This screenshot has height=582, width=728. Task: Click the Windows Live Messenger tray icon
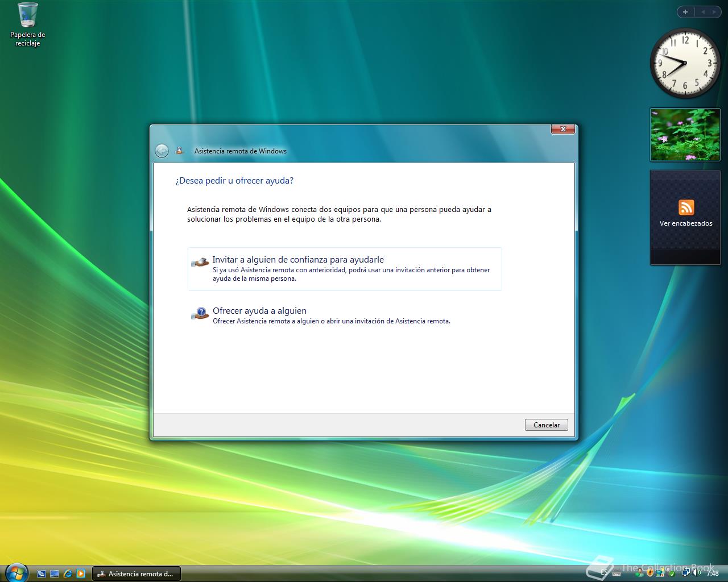pyautogui.click(x=640, y=573)
